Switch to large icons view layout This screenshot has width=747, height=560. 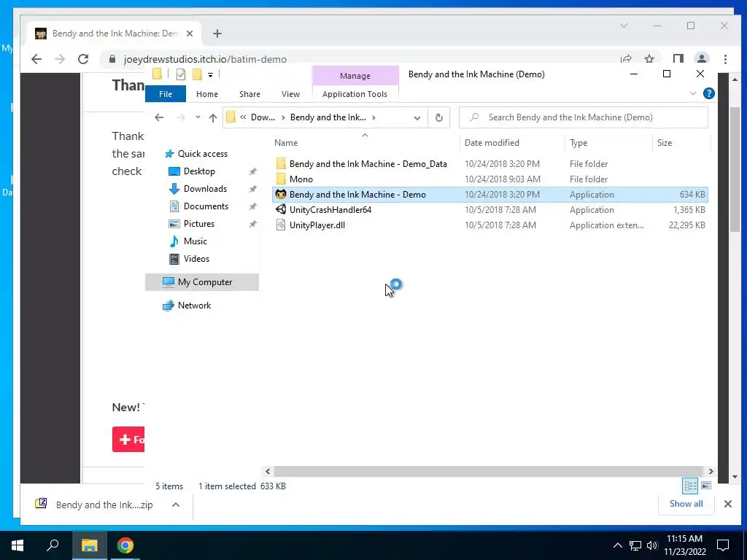[706, 486]
